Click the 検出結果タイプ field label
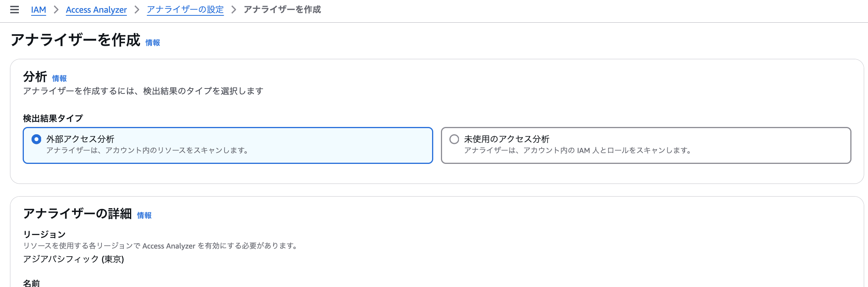The height and width of the screenshot is (287, 868). point(53,118)
